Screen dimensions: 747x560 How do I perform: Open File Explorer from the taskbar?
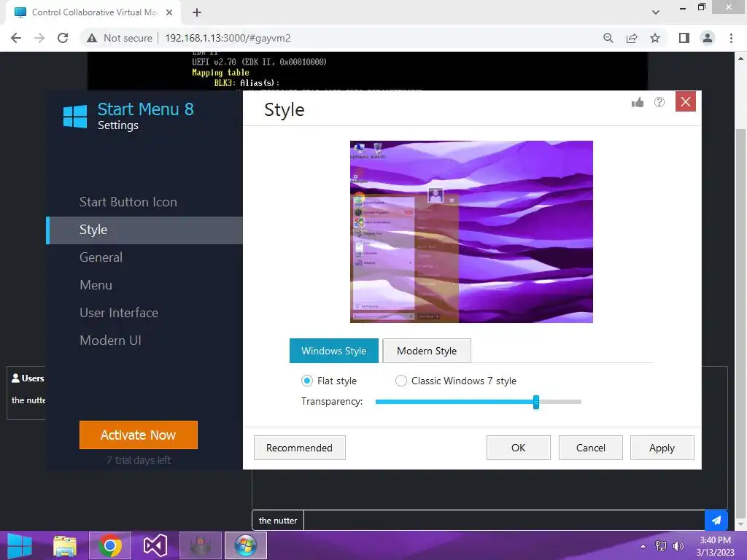coord(65,545)
